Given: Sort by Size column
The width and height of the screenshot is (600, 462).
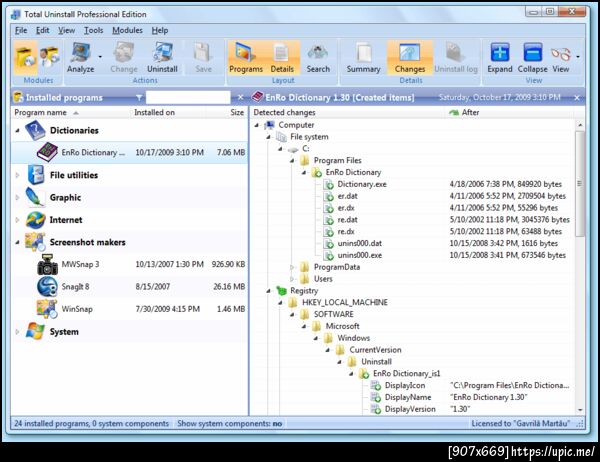Looking at the screenshot, I should click(x=227, y=113).
